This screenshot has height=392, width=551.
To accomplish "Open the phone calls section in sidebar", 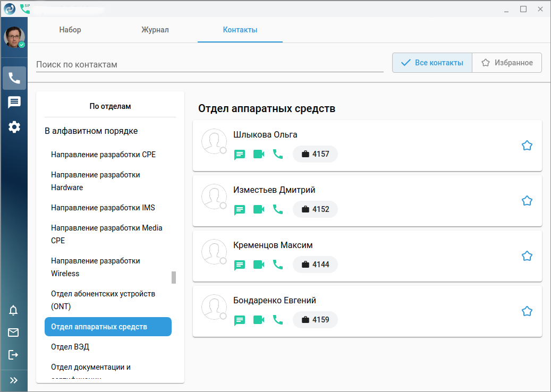I will coord(14,79).
